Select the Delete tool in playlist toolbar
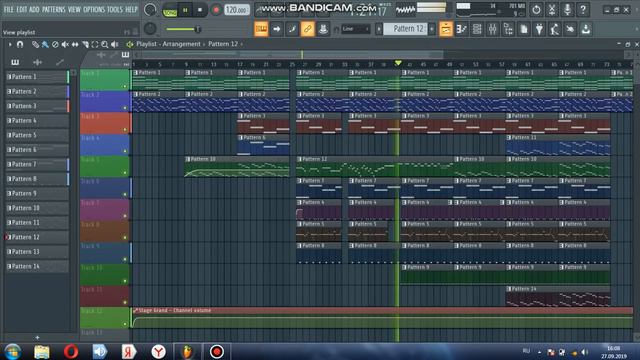Viewport: 640px width, 360px height. pyautogui.click(x=55, y=44)
